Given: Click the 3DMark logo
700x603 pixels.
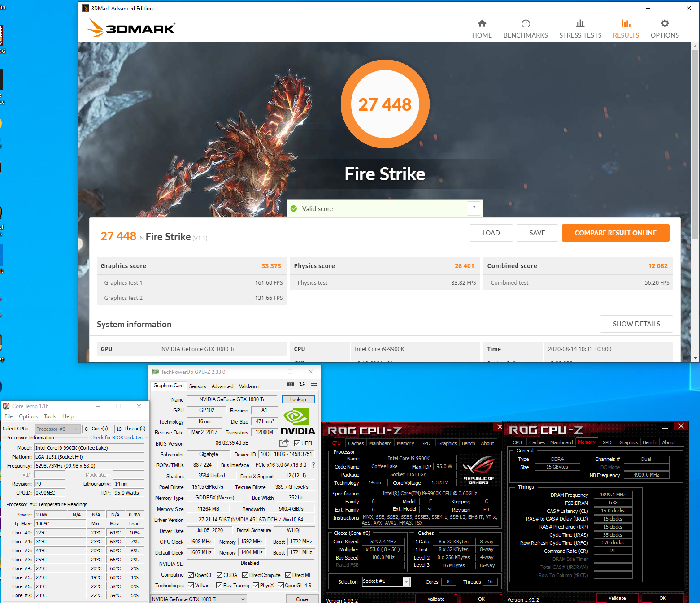Looking at the screenshot, I should point(130,28).
